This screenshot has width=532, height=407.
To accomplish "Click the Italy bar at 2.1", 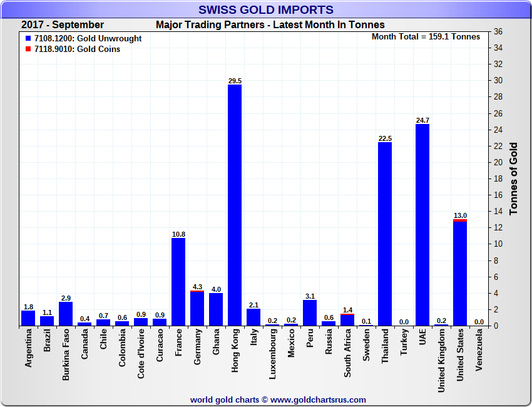I will 253,317.
